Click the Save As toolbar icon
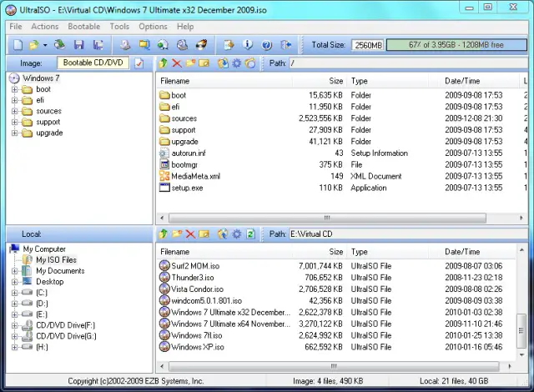 click(98, 44)
